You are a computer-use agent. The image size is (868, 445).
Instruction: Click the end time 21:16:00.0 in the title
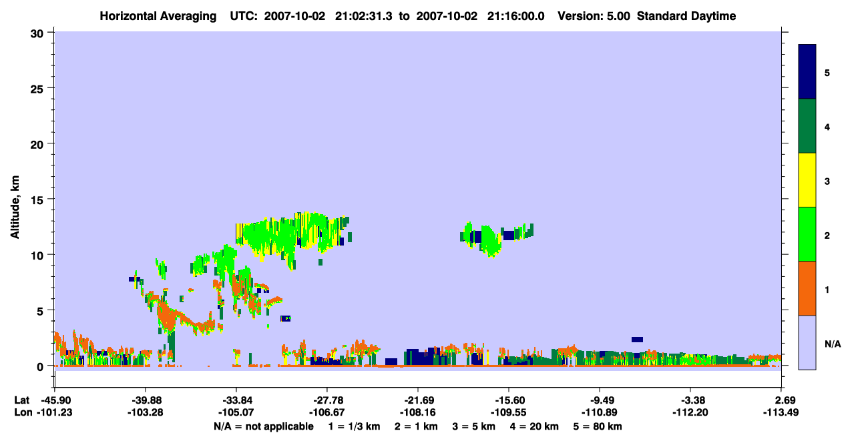(x=515, y=16)
